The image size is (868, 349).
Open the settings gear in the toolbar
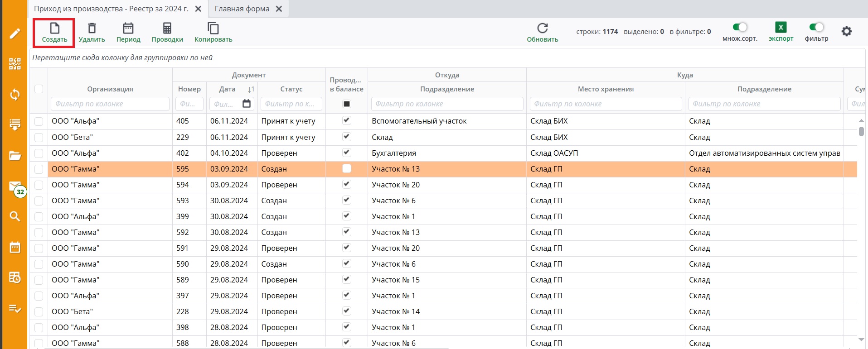click(x=846, y=31)
